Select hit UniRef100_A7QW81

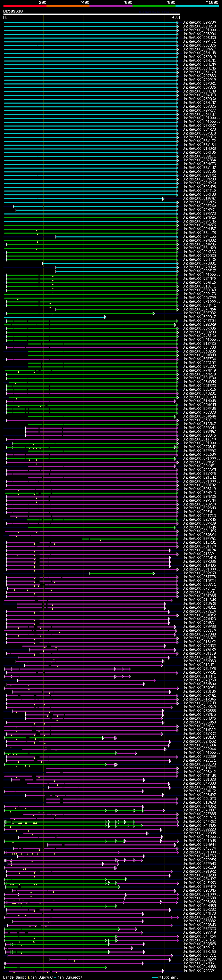pyautogui.click(x=199, y=263)
